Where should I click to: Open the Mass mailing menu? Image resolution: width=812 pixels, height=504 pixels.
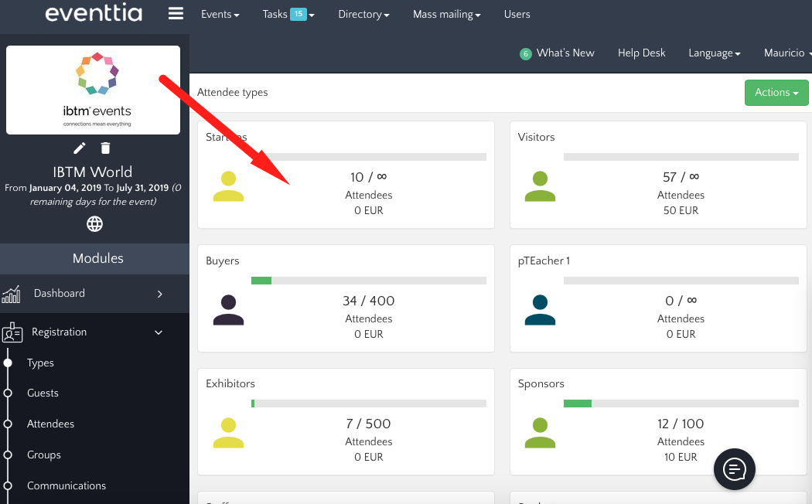(446, 15)
